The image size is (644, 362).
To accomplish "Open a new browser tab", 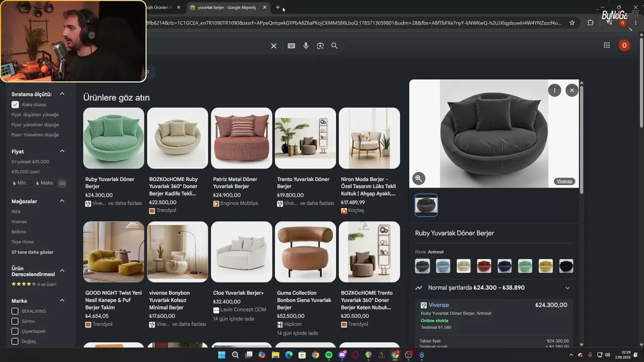I will 278,8.
